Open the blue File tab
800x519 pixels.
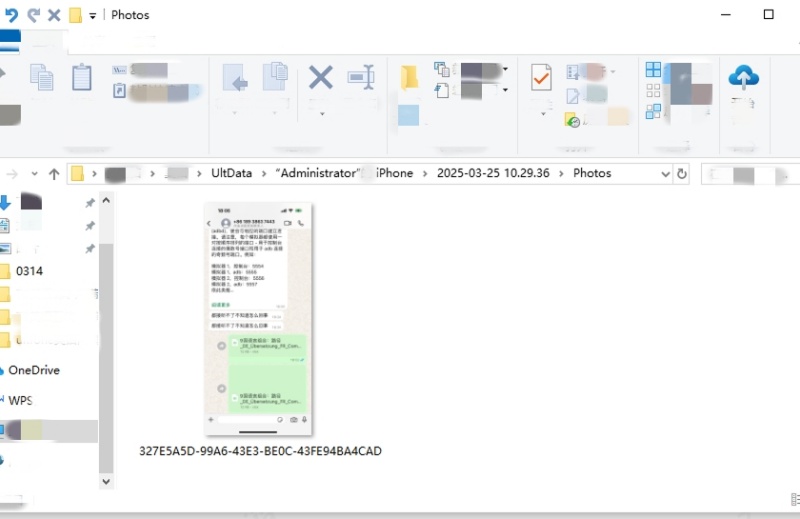click(x=10, y=41)
